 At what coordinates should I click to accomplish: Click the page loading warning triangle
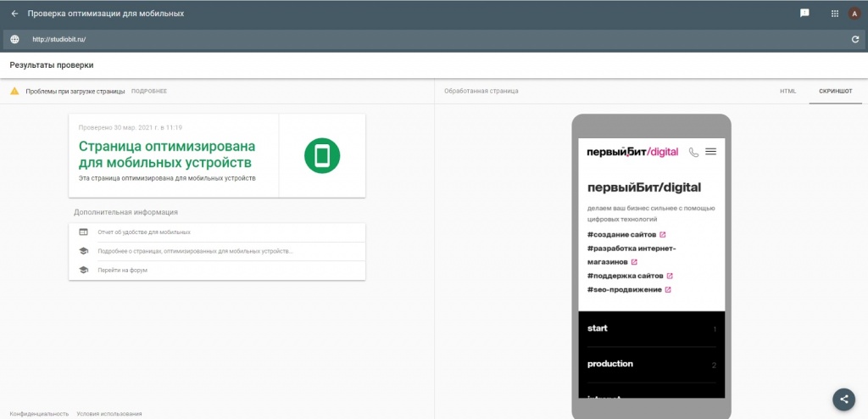pos(14,91)
